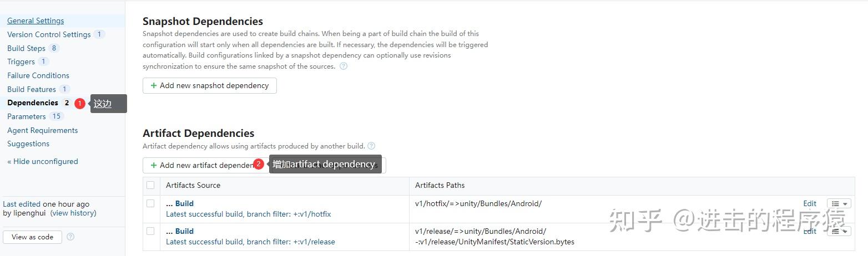Viewport: 868px width, 256px height.
Task: Check the v1/release artifact dependency row
Action: click(150, 231)
